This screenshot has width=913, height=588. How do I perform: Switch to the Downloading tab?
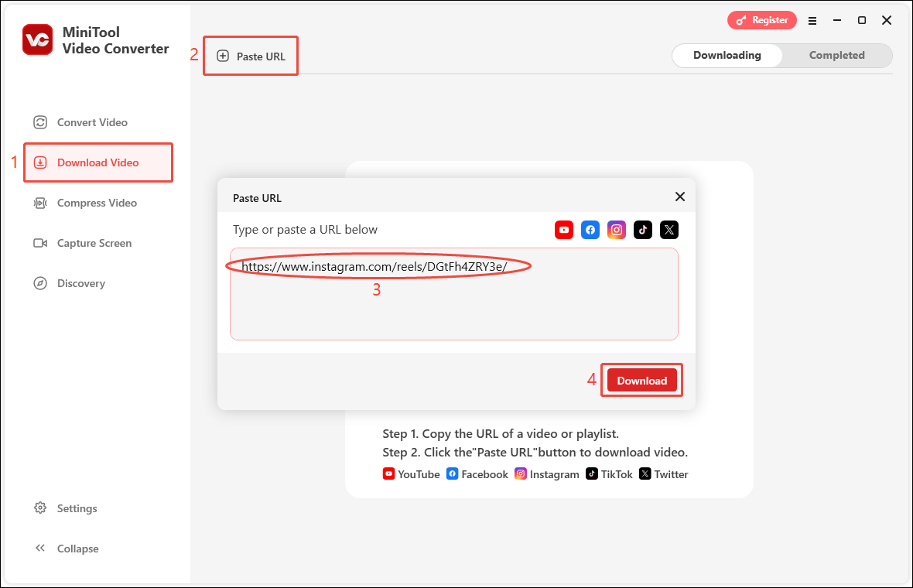[727, 55]
